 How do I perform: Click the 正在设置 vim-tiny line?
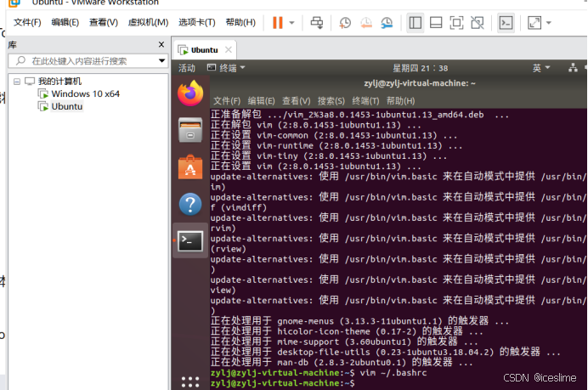click(329, 156)
